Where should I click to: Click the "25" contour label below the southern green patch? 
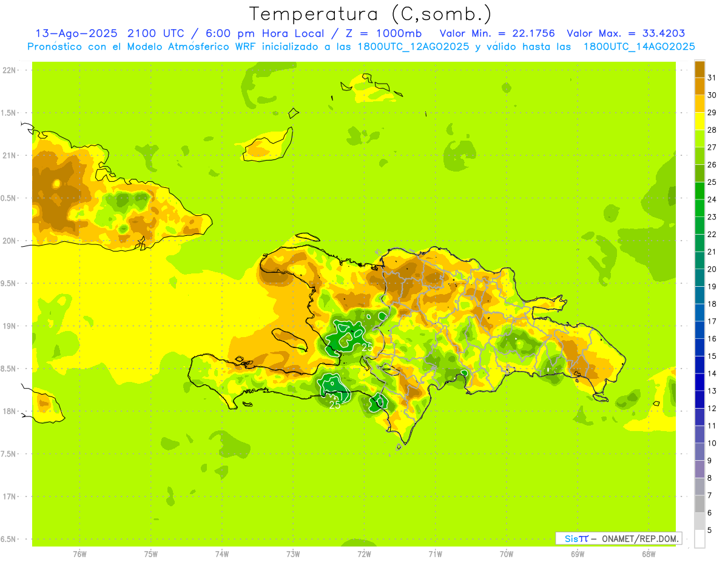click(334, 405)
